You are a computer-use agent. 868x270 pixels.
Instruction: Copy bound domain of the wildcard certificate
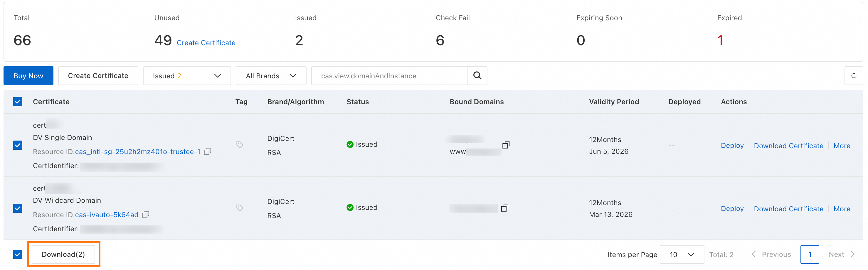pos(504,208)
